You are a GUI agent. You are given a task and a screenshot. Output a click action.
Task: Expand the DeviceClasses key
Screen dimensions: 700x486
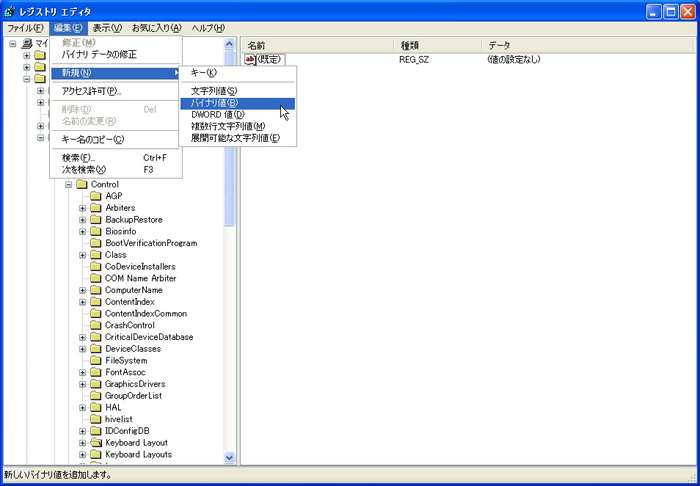click(83, 349)
